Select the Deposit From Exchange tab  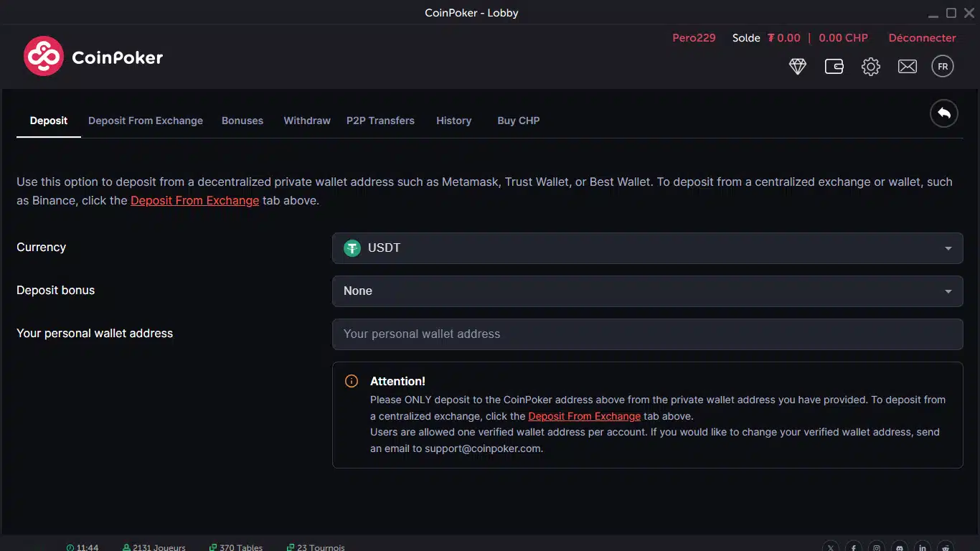click(x=146, y=121)
